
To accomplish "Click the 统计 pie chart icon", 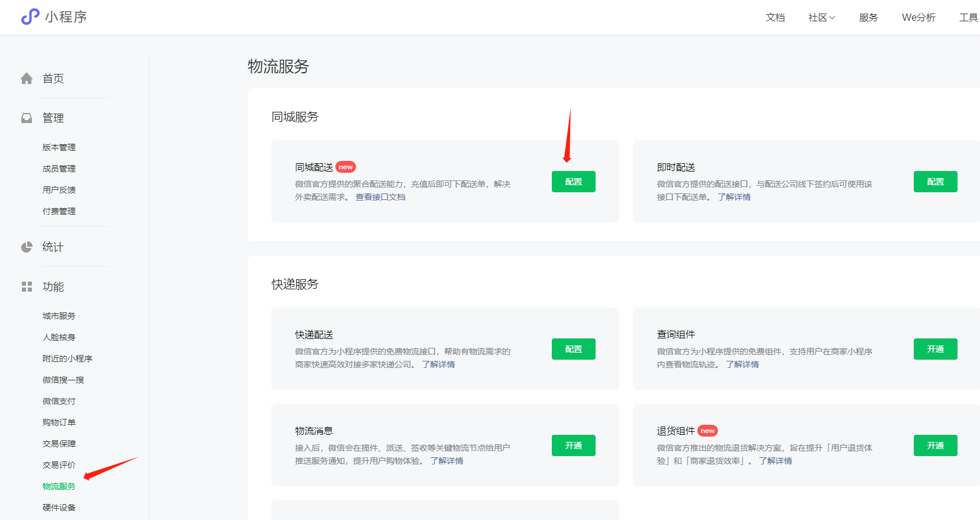I will coord(27,247).
